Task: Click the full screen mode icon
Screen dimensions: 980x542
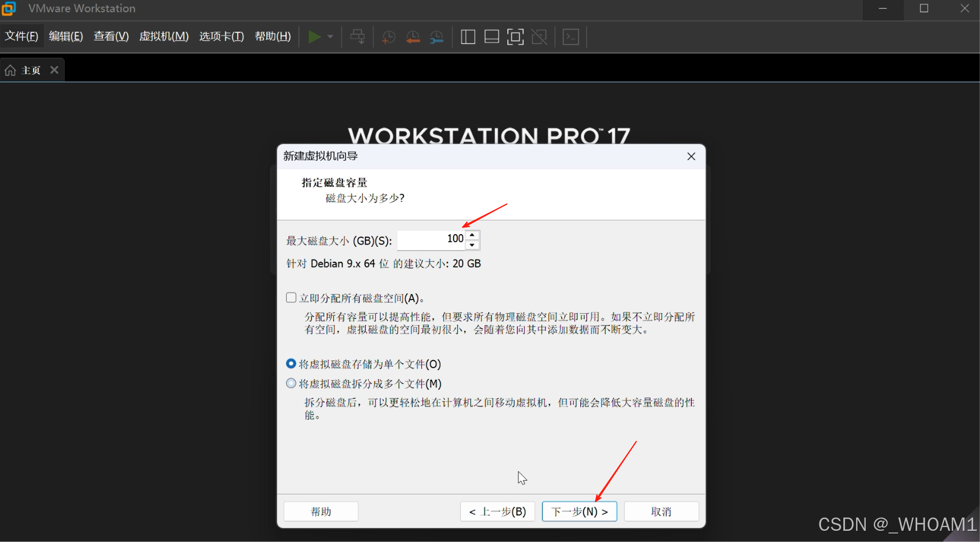Action: pos(515,37)
